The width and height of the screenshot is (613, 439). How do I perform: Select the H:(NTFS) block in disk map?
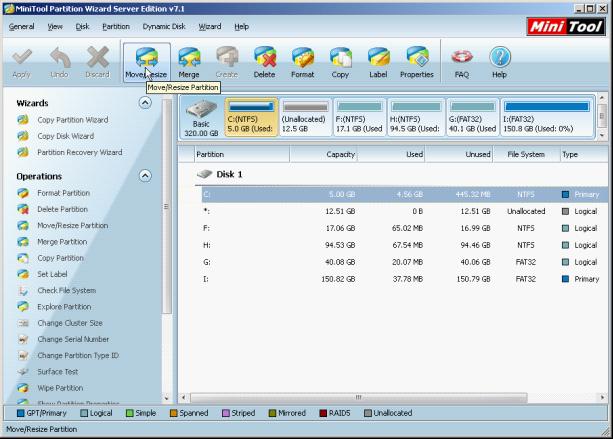416,117
